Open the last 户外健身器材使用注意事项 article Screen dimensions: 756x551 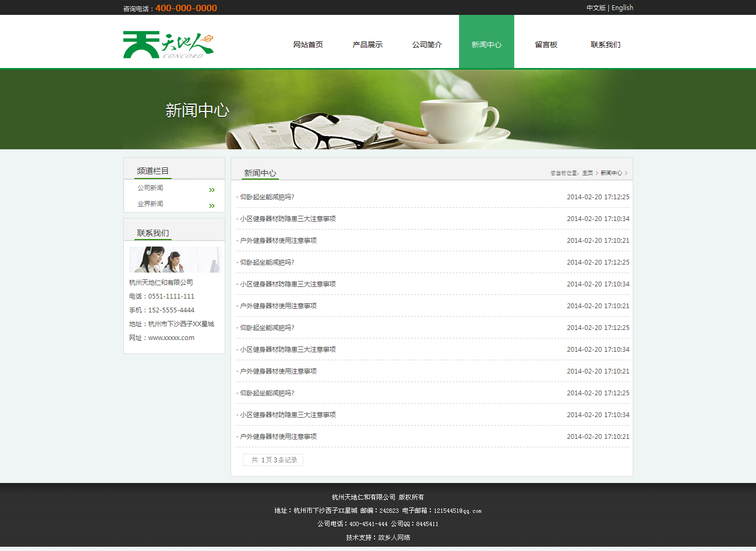point(278,437)
